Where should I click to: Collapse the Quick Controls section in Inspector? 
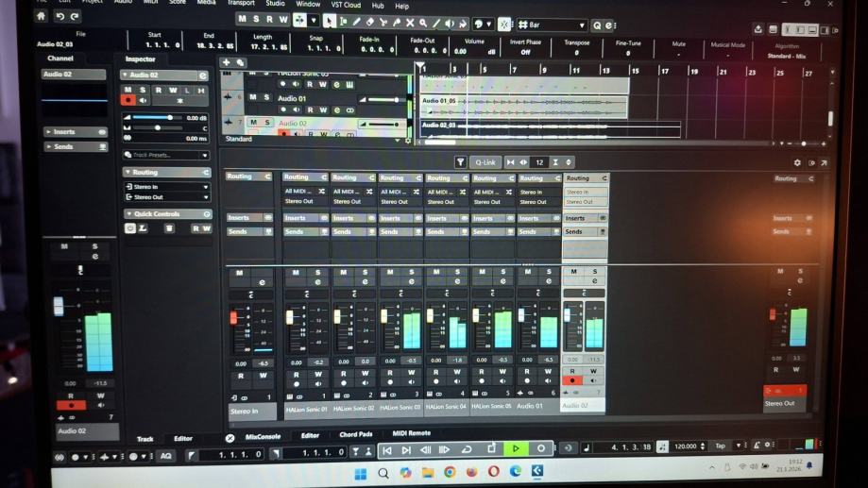pyautogui.click(x=166, y=213)
